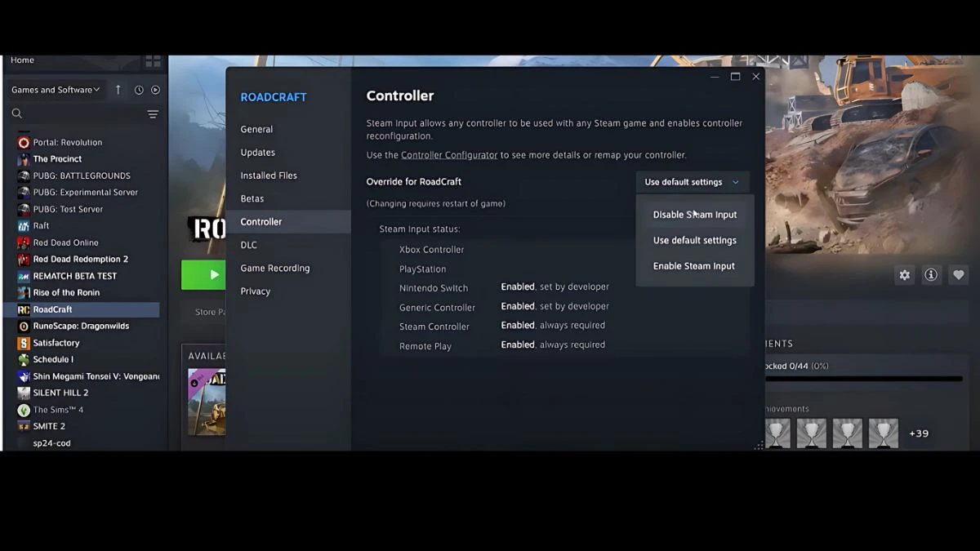This screenshot has width=980, height=551.
Task: Open the Controller Configurator link
Action: (449, 155)
